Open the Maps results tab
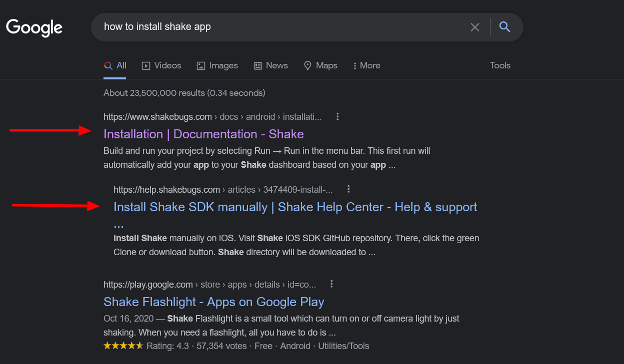624x364 pixels. pos(320,65)
